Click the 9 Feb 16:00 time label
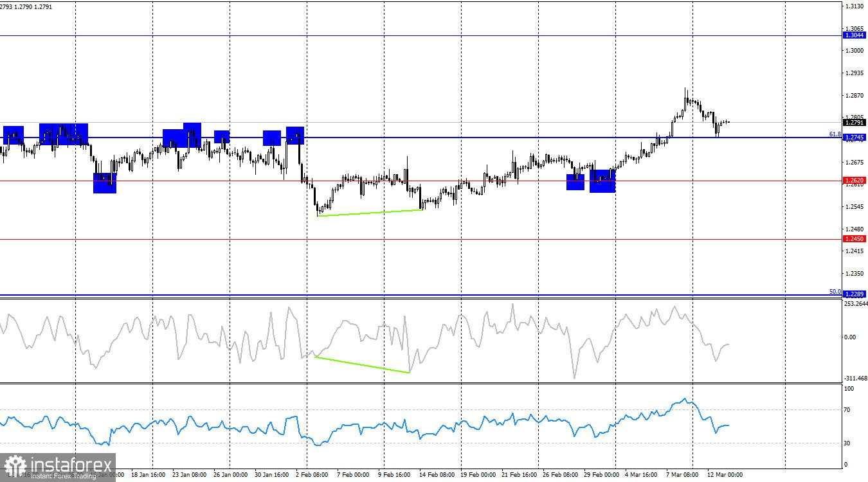The image size is (868, 482). pyautogui.click(x=394, y=475)
